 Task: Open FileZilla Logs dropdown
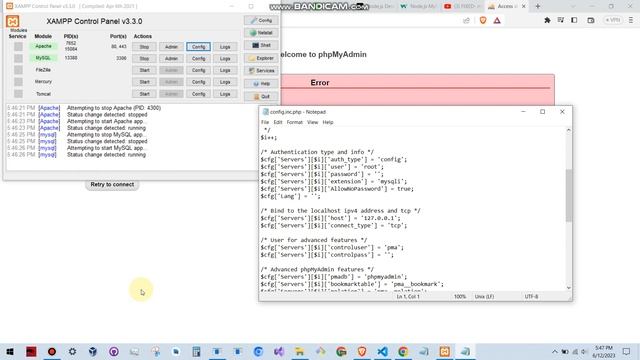pos(225,70)
